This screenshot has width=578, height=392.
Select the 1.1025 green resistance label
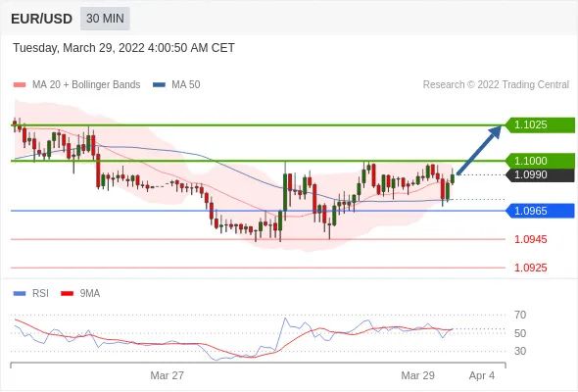point(540,124)
